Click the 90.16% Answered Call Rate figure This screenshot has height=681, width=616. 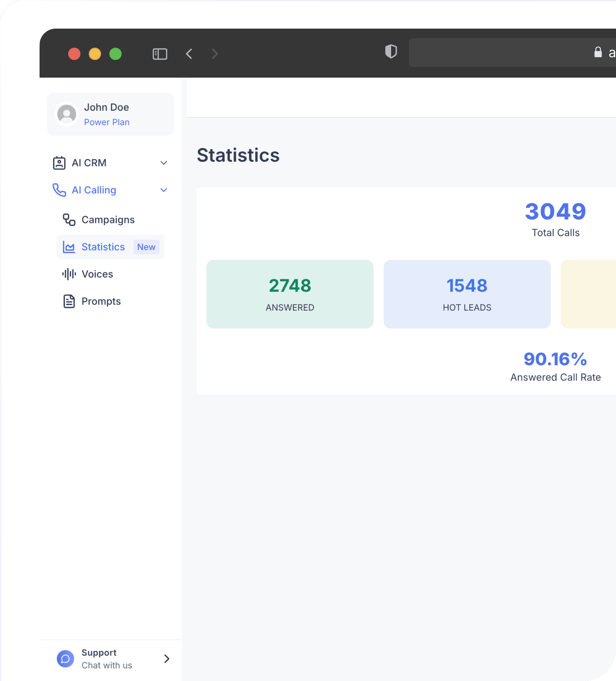pyautogui.click(x=555, y=359)
